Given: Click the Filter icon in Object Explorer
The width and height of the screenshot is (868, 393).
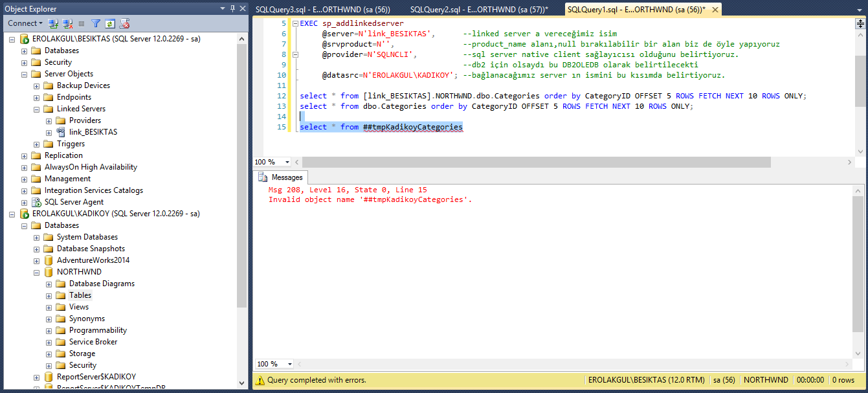Looking at the screenshot, I should 96,23.
